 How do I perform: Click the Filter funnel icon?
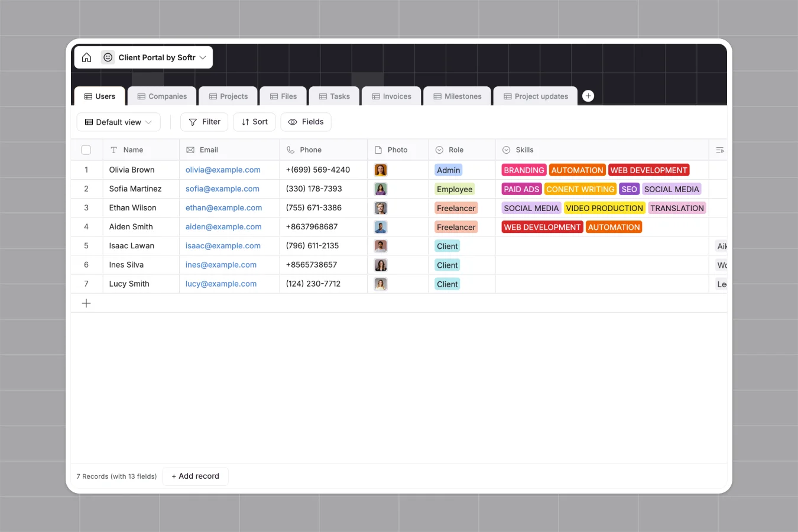pos(192,122)
